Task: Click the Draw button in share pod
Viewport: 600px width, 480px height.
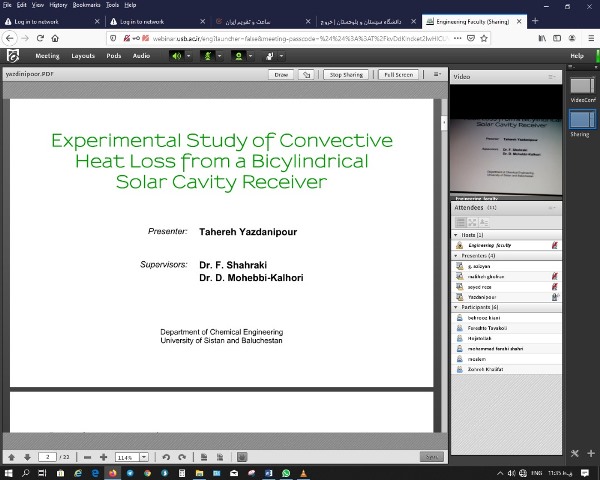Action: click(281, 75)
